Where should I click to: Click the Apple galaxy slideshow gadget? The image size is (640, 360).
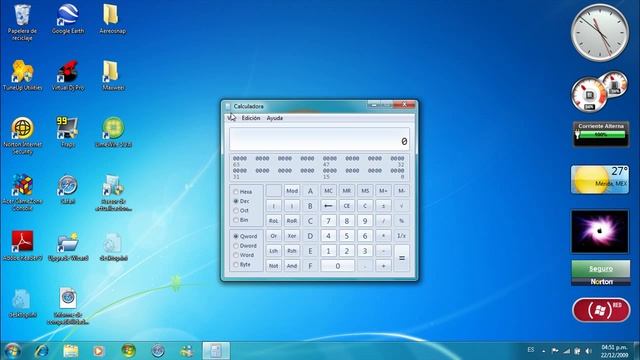600,231
